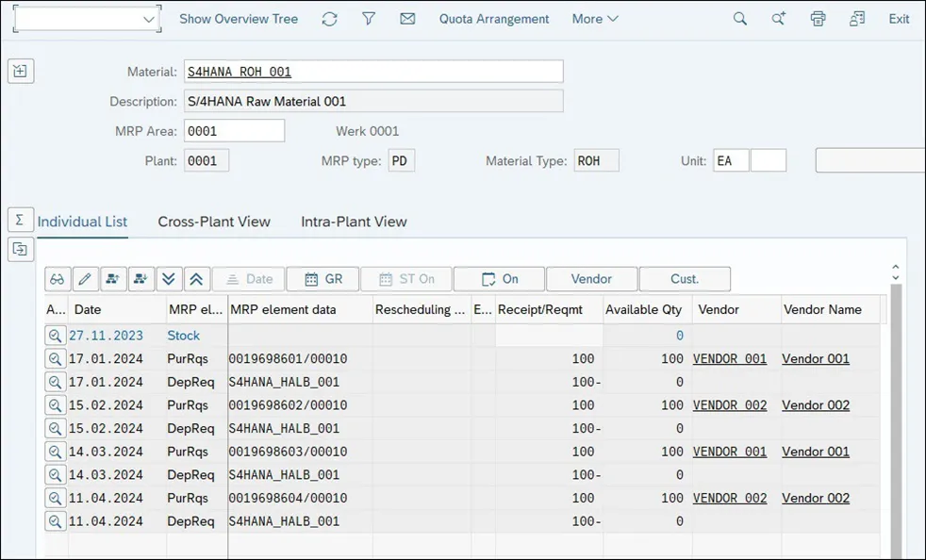Open Quota Arrangement
Image resolution: width=926 pixels, height=560 pixels.
tap(494, 19)
